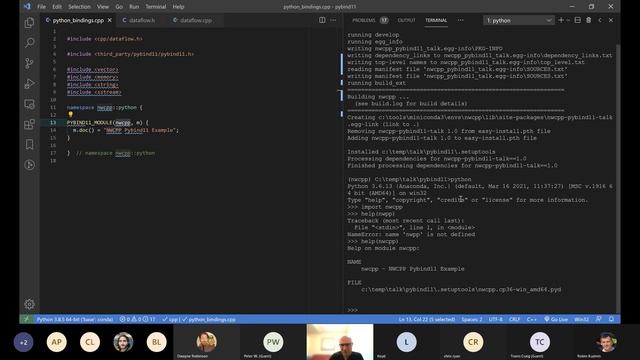Kill the terminal with the trash icon
The image size is (640, 360).
click(589, 20)
